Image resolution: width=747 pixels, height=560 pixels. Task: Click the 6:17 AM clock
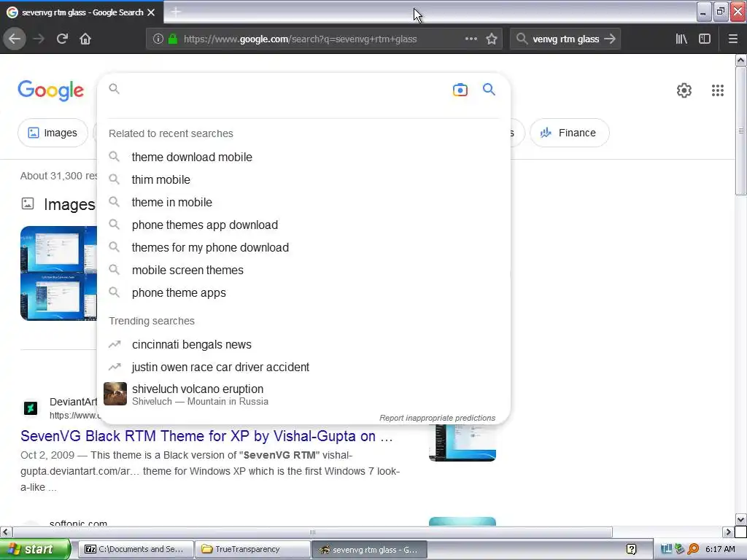pyautogui.click(x=720, y=550)
